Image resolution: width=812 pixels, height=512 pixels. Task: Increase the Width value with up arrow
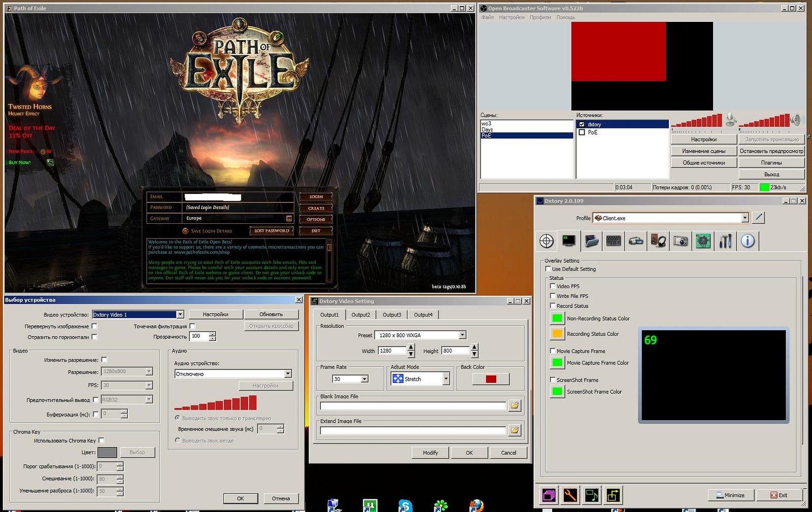tap(411, 348)
